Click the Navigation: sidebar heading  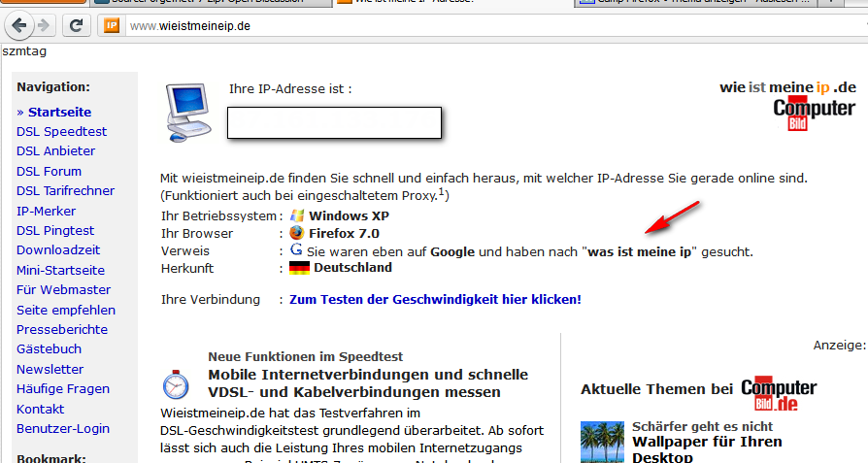(x=53, y=86)
